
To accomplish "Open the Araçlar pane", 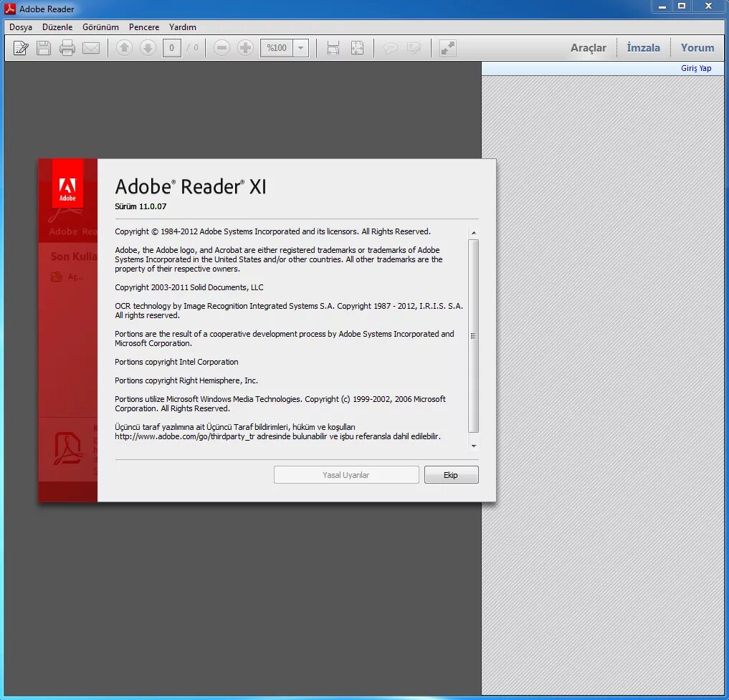I will pyautogui.click(x=588, y=48).
